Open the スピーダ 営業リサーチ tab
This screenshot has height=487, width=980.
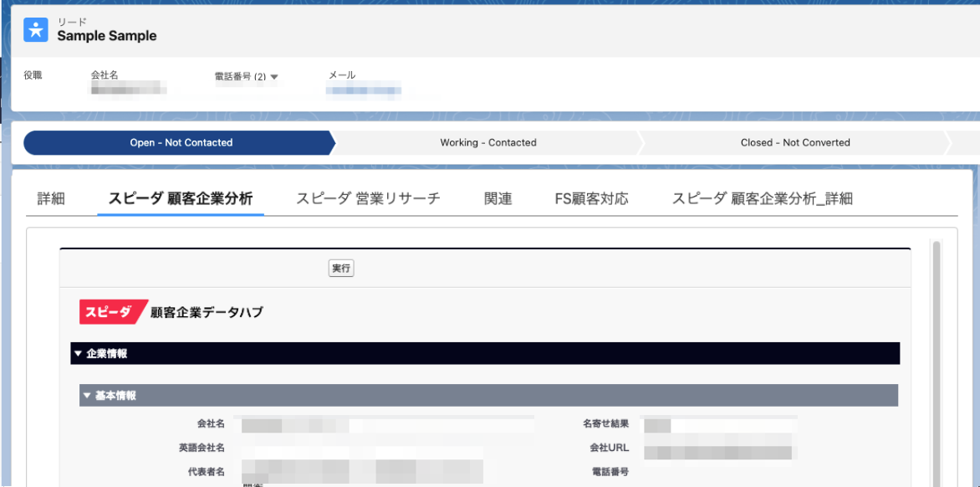368,199
